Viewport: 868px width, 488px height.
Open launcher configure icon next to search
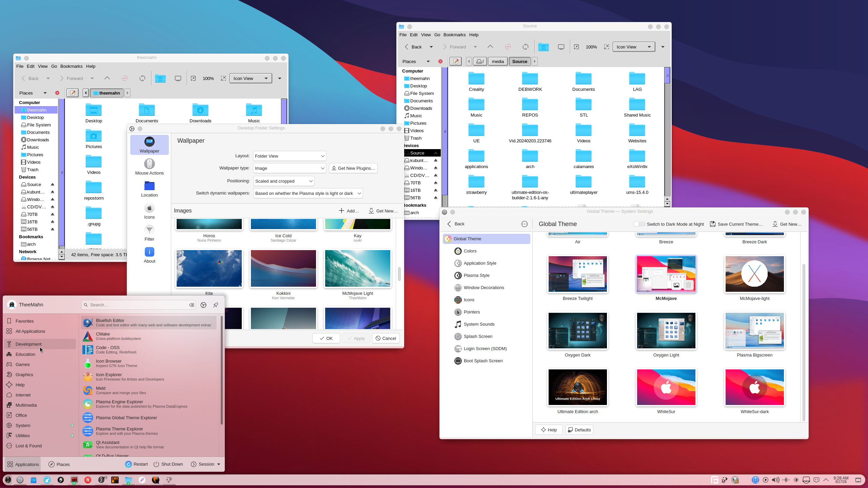[203, 305]
